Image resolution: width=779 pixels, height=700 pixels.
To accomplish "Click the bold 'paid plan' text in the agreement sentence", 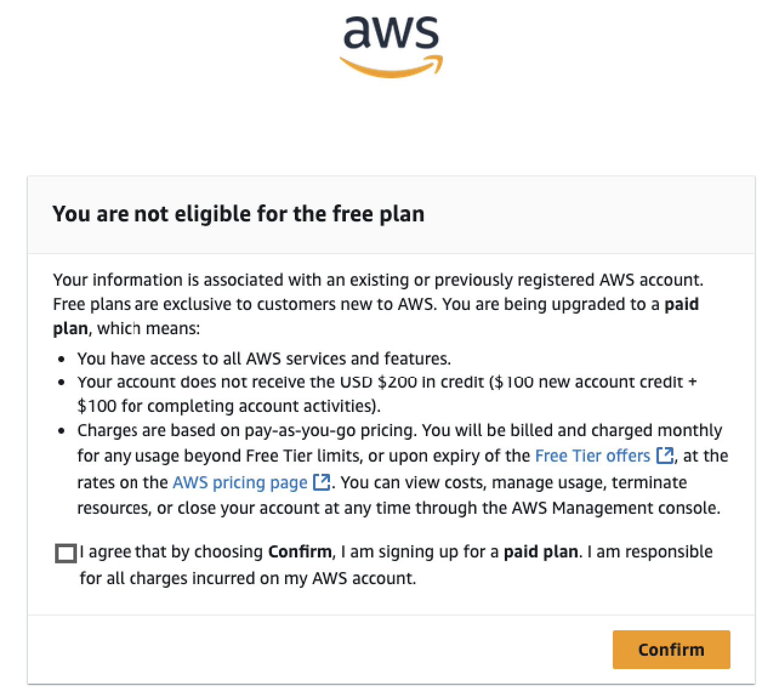I will click(x=541, y=552).
